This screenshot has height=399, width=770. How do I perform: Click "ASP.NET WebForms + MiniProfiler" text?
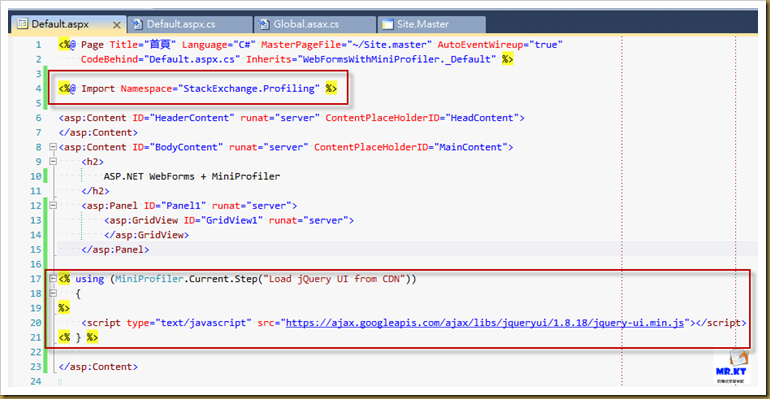coord(192,176)
